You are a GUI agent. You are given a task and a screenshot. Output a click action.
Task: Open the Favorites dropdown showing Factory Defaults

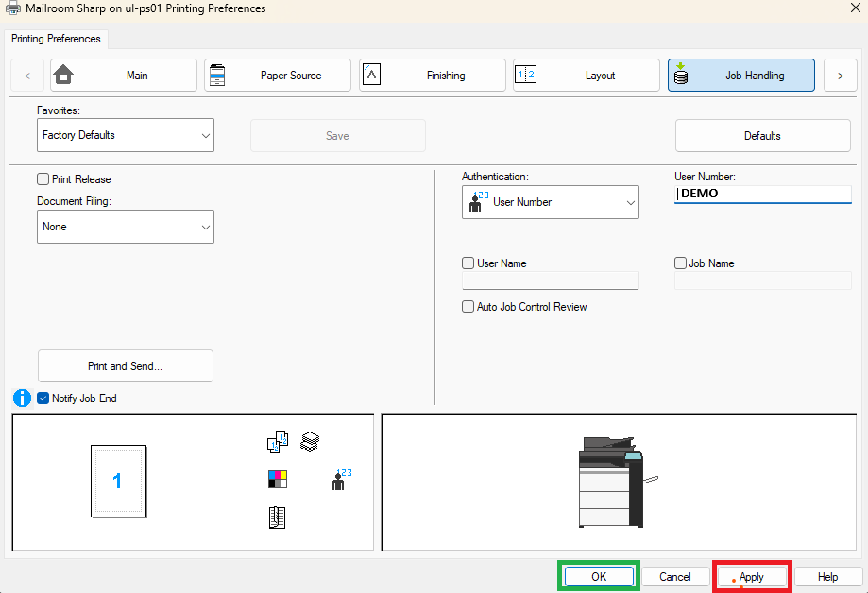[126, 135]
